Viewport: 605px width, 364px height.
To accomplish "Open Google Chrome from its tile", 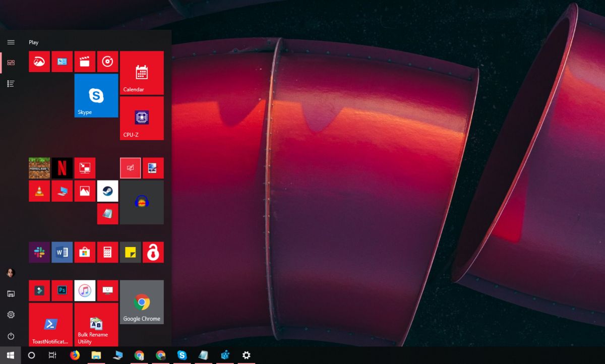I will point(142,302).
